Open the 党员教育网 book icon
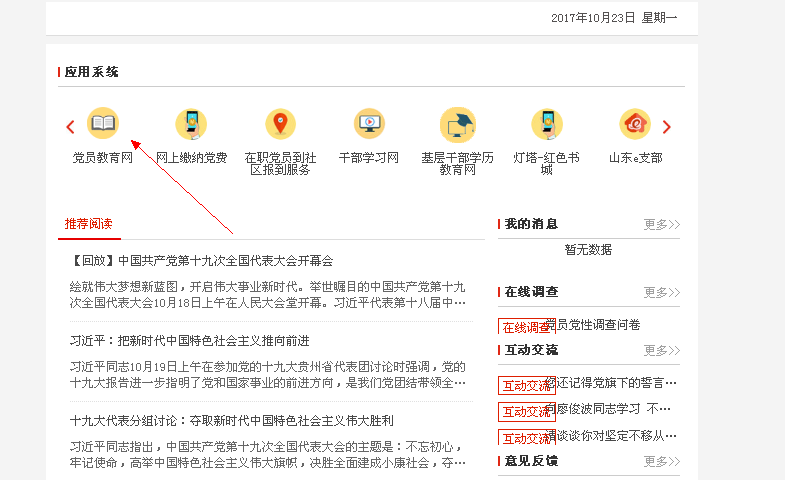The height and width of the screenshot is (480, 785). (102, 124)
